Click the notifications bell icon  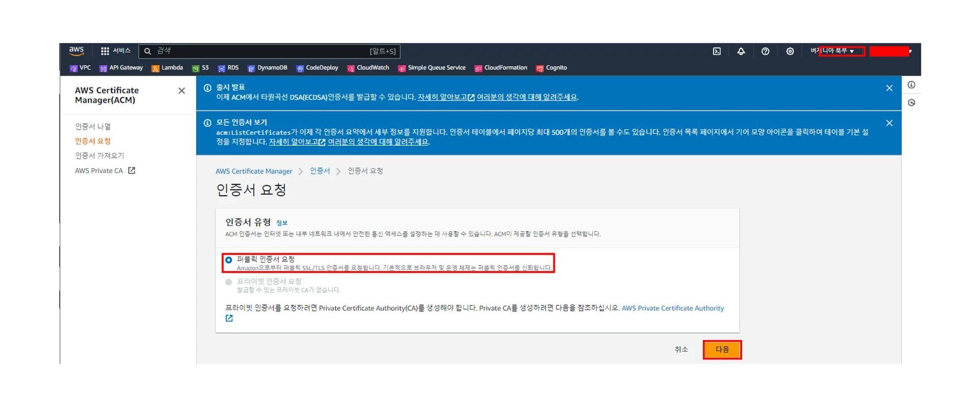click(x=741, y=51)
